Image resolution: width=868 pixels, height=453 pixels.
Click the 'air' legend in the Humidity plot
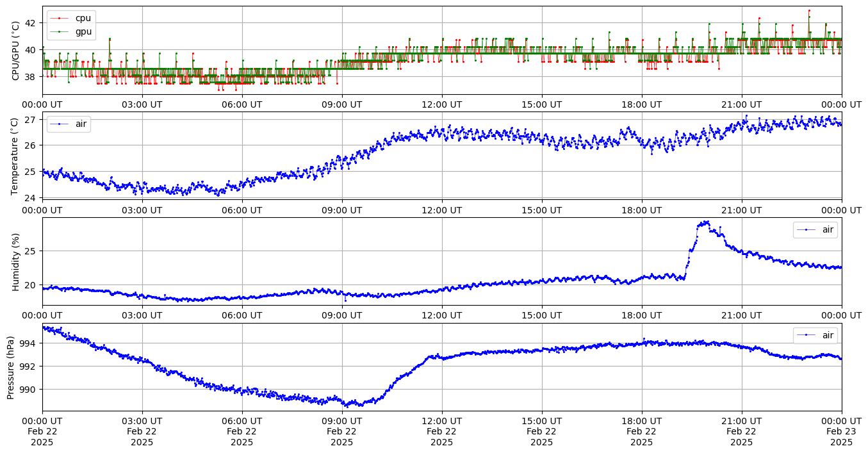point(815,229)
